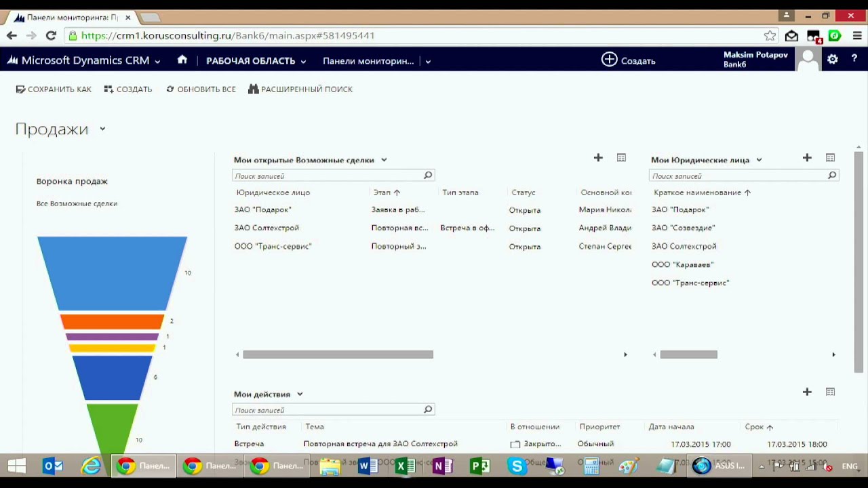The height and width of the screenshot is (488, 868).
Task: Open Skype from the taskbar
Action: [517, 466]
